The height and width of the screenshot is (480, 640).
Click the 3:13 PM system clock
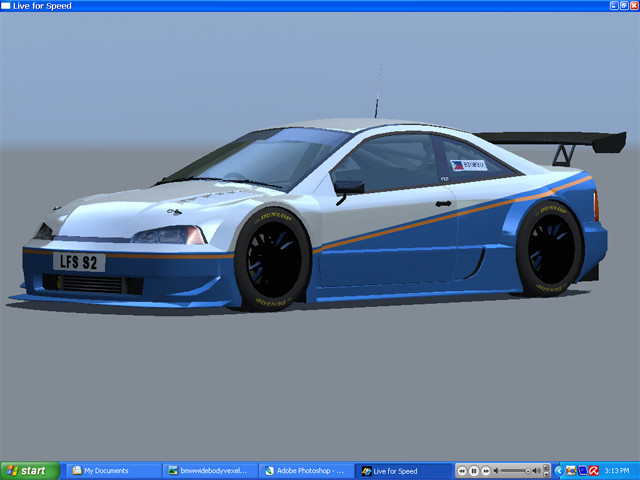[617, 471]
